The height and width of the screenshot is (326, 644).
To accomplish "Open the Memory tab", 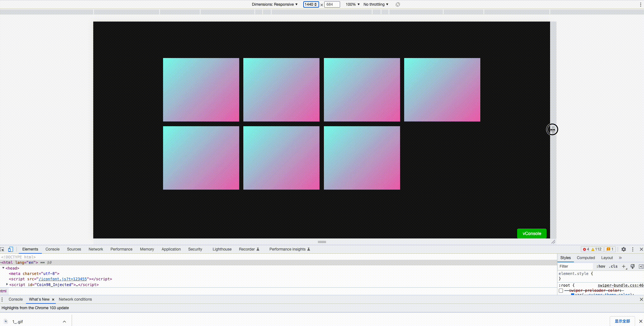I will pos(147,249).
